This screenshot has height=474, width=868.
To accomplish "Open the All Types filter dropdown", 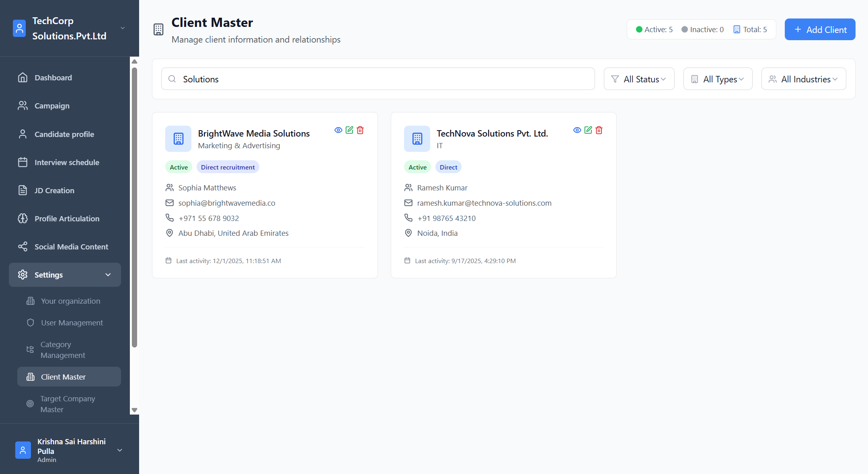I will click(x=717, y=79).
